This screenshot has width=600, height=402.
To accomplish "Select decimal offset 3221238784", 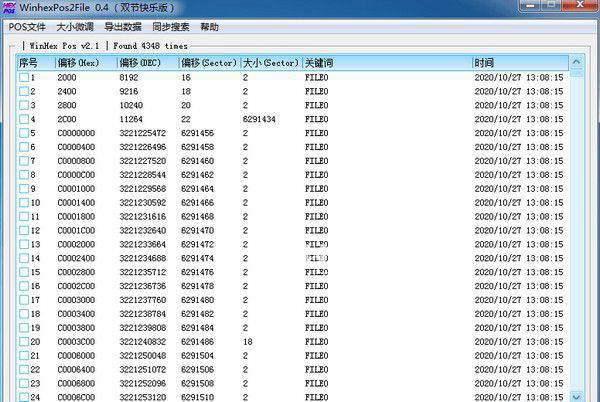I will tap(143, 314).
